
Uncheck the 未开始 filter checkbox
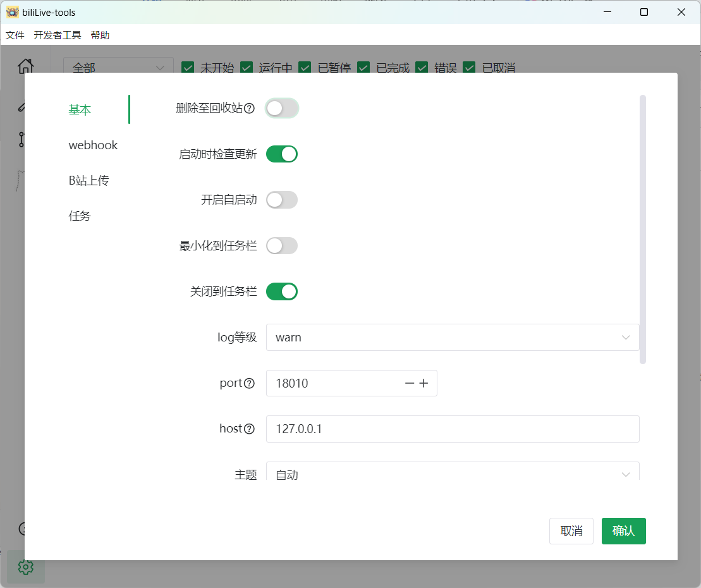pos(188,68)
